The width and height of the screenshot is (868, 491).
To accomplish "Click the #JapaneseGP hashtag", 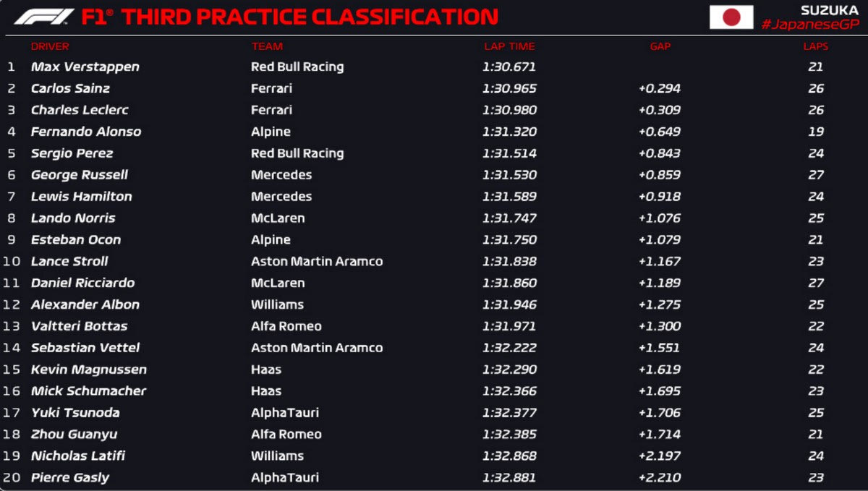I will pos(809,25).
